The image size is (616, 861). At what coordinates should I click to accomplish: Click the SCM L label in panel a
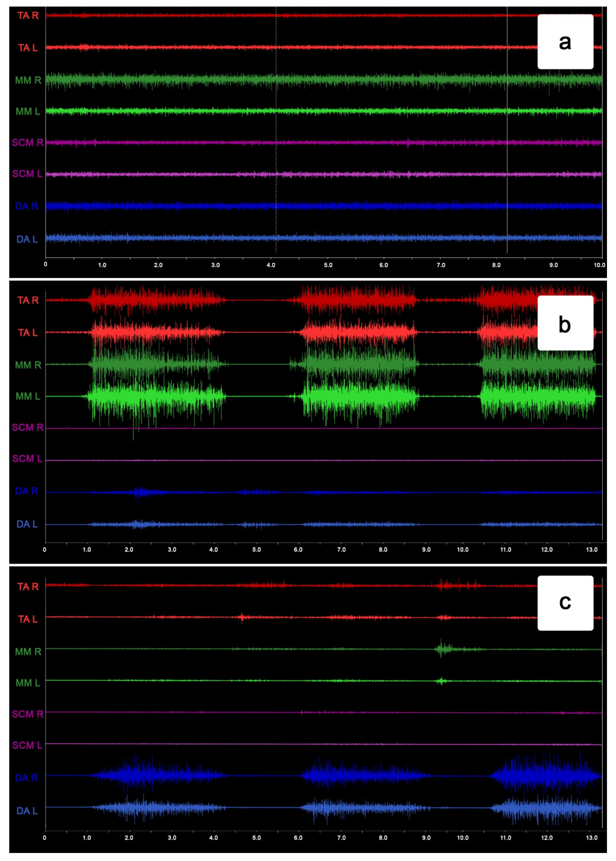[x=27, y=174]
